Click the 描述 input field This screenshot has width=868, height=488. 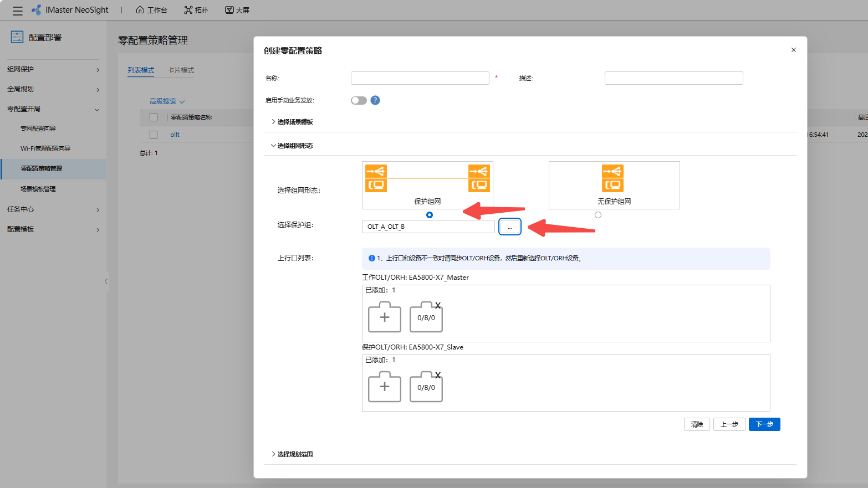pyautogui.click(x=673, y=78)
